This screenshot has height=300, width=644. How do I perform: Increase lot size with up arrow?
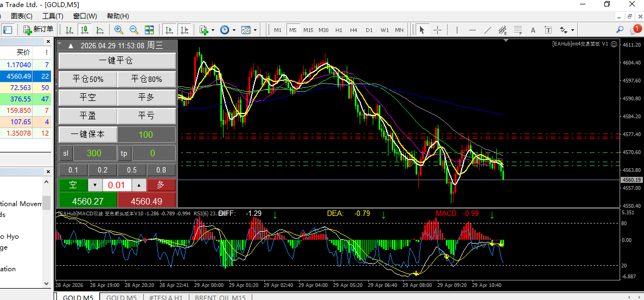(139, 185)
